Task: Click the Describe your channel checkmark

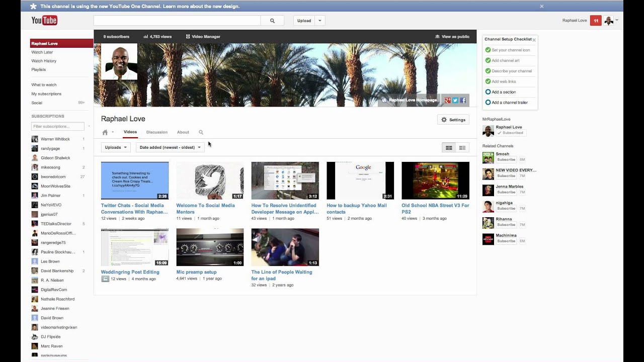Action: [488, 71]
